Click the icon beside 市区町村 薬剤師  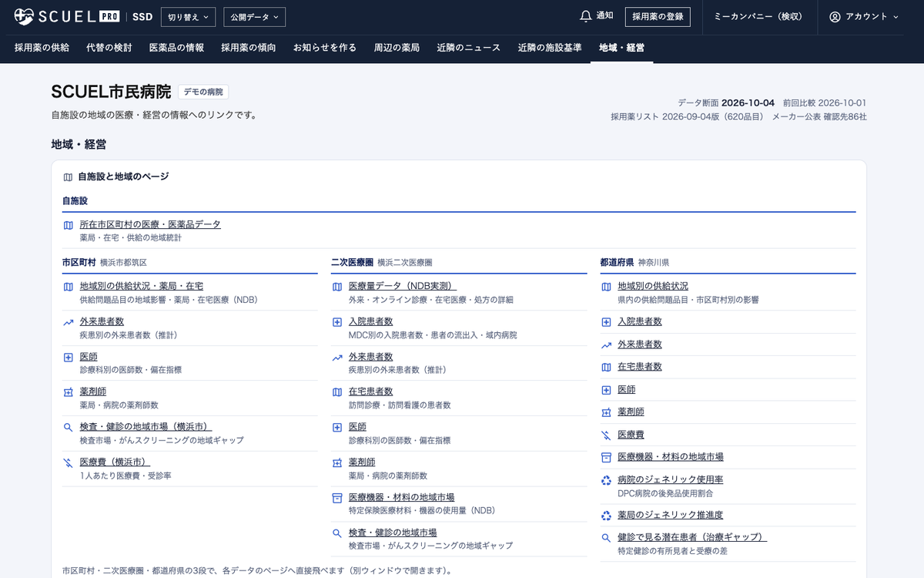68,392
